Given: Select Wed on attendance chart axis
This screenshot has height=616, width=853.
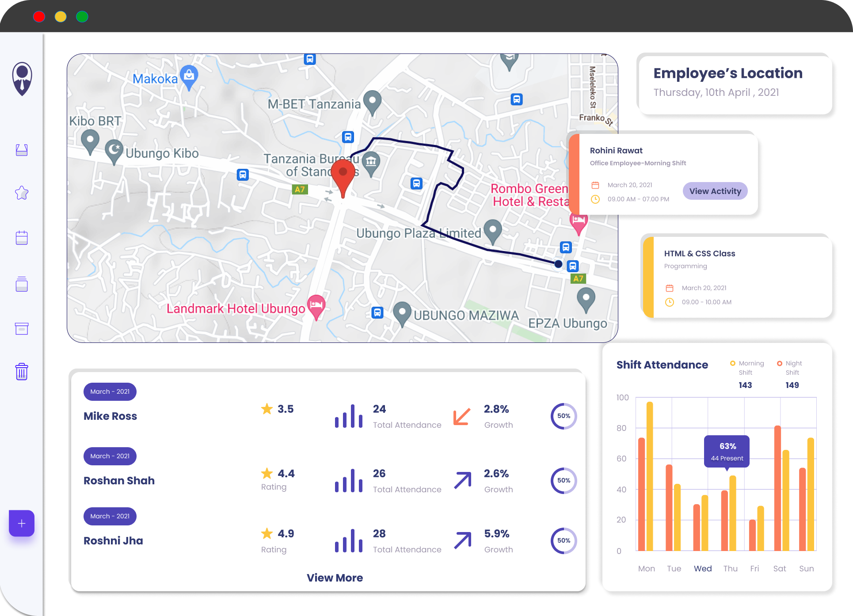Looking at the screenshot, I should tap(703, 569).
